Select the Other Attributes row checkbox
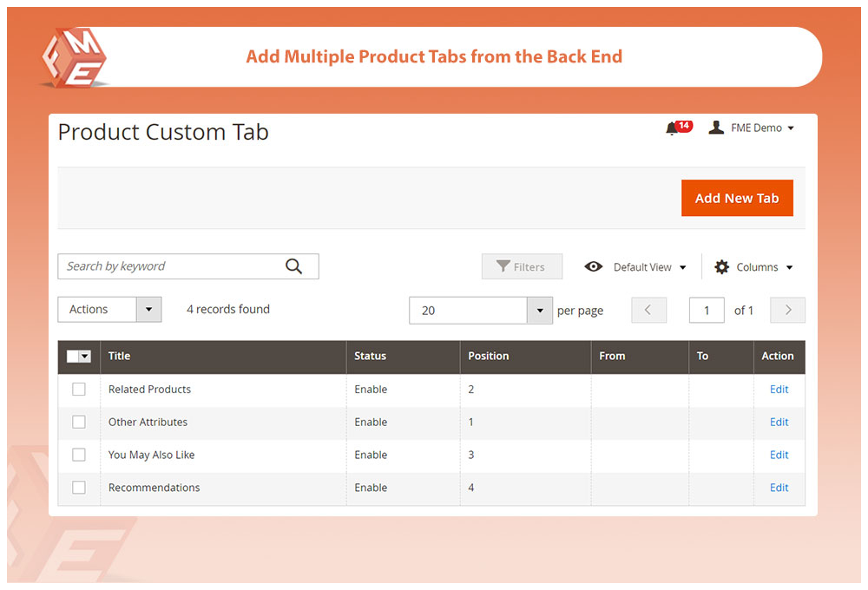The image size is (868, 590). (79, 423)
